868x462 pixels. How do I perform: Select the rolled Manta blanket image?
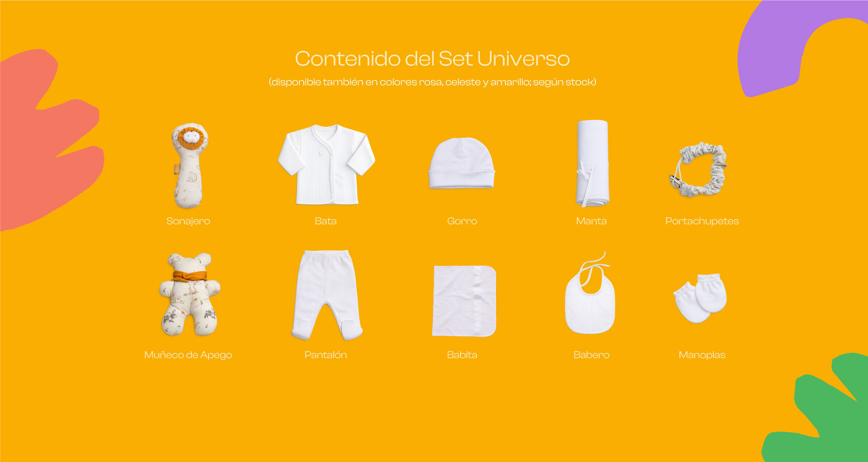(592, 163)
